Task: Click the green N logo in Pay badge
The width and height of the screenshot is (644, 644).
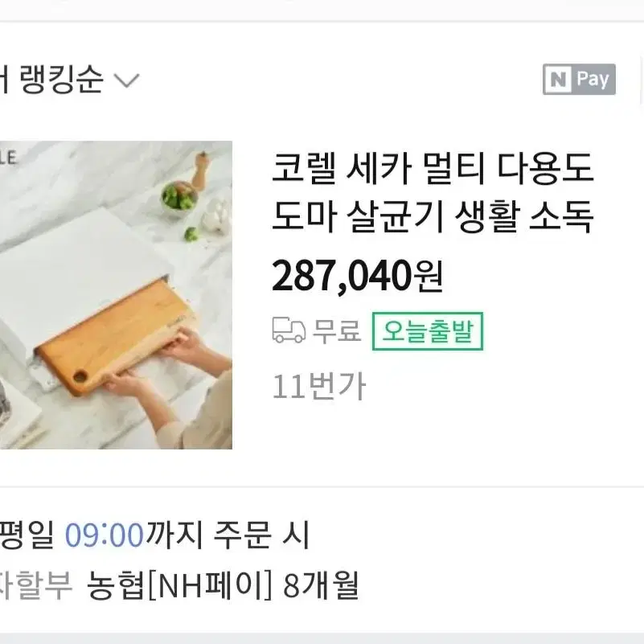Action: [558, 80]
